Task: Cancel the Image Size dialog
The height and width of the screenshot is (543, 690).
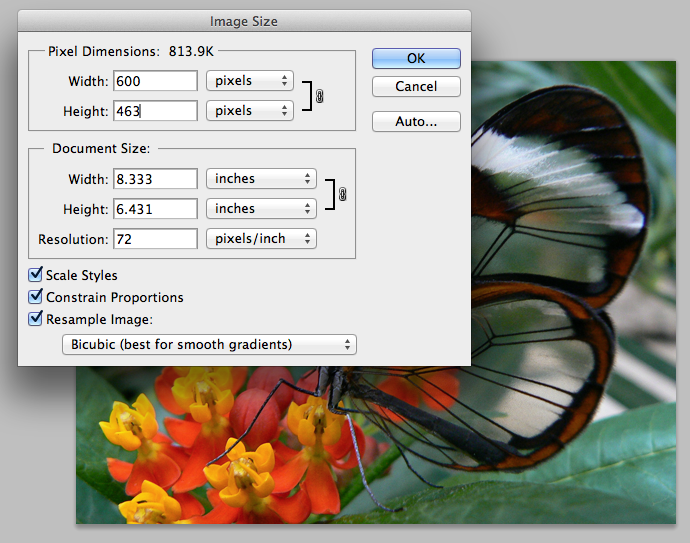Action: click(416, 87)
